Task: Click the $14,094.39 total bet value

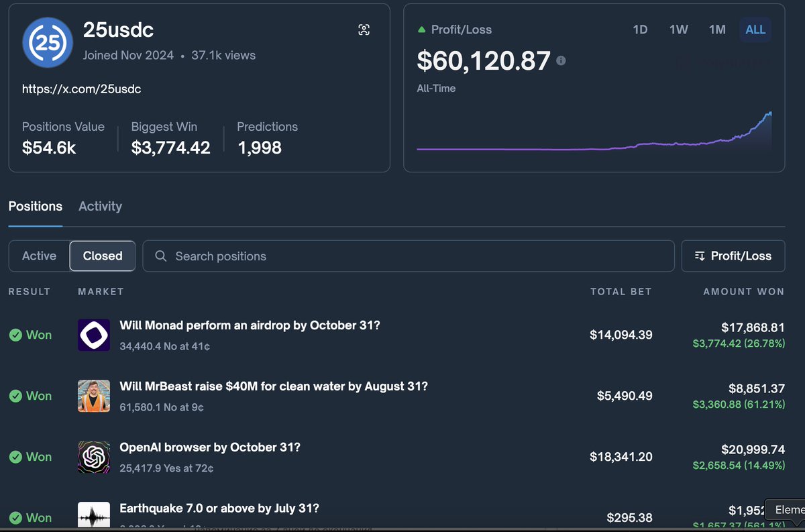Action: tap(621, 335)
